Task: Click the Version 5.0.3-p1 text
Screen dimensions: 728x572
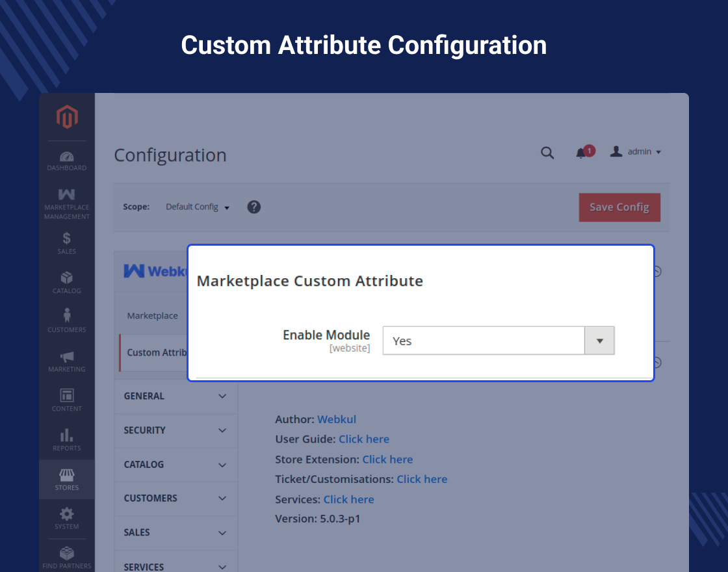Action: pyautogui.click(x=318, y=519)
